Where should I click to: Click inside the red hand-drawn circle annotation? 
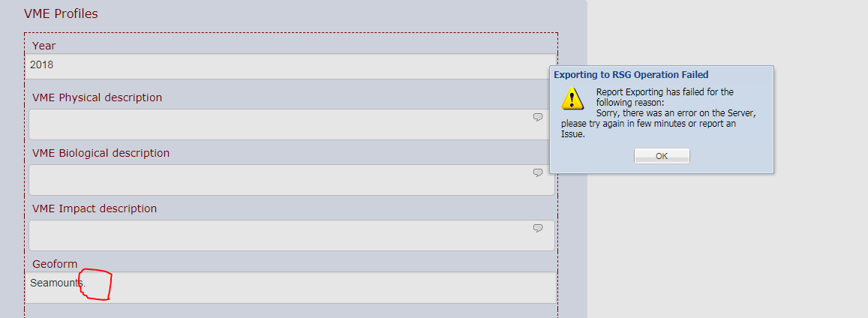96,285
